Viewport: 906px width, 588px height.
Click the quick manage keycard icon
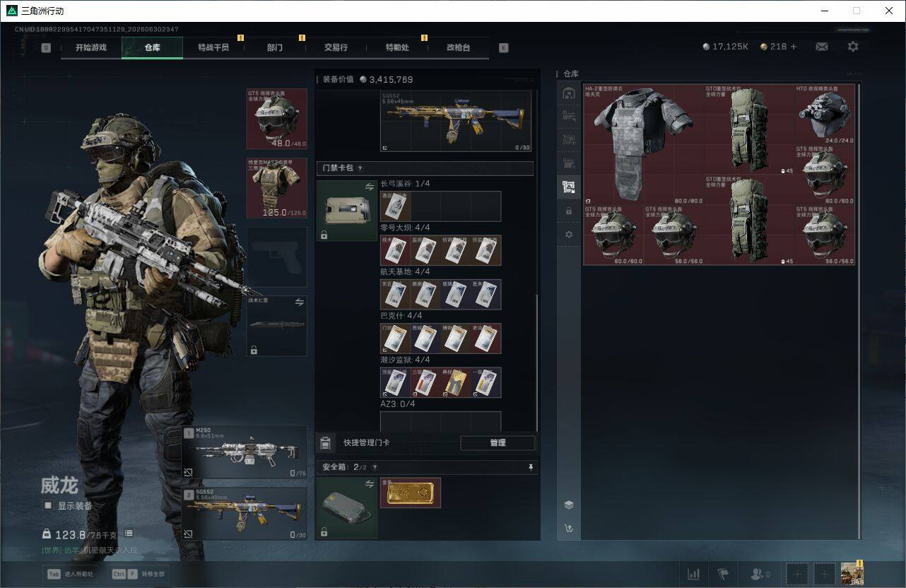tap(324, 443)
